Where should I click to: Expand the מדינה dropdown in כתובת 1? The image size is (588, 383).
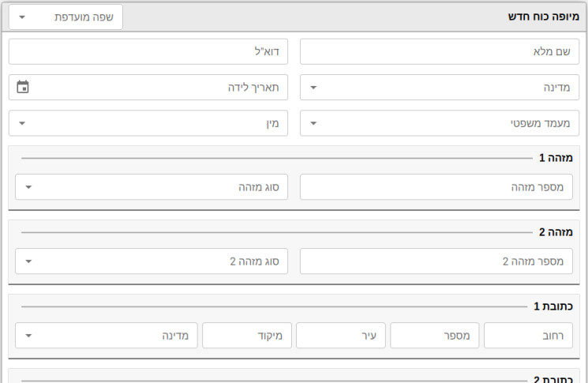click(106, 336)
